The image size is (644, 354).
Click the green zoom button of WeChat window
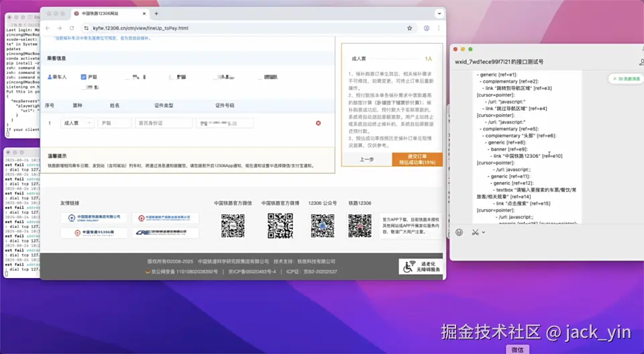[x=470, y=49]
